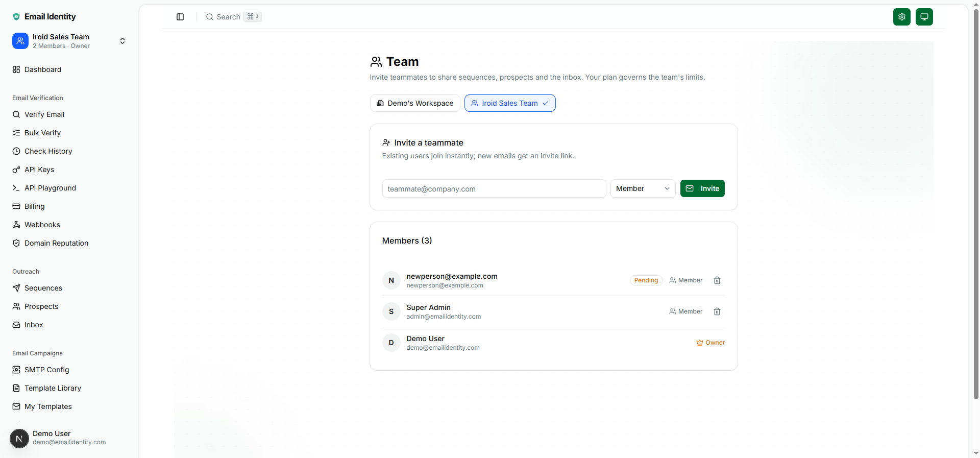The width and height of the screenshot is (980, 458).
Task: Click the Inbox tray icon
Action: 16,325
